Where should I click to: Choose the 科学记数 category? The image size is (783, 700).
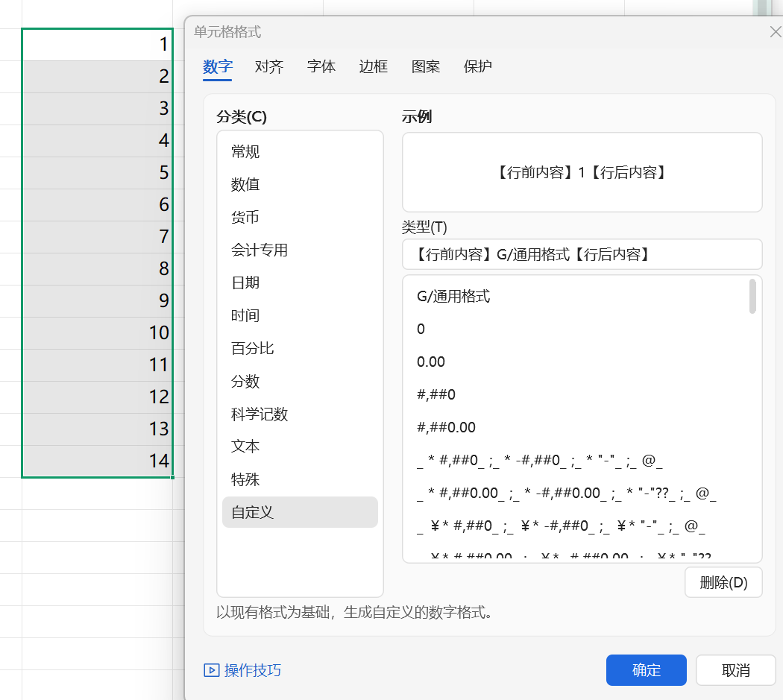coord(260,414)
